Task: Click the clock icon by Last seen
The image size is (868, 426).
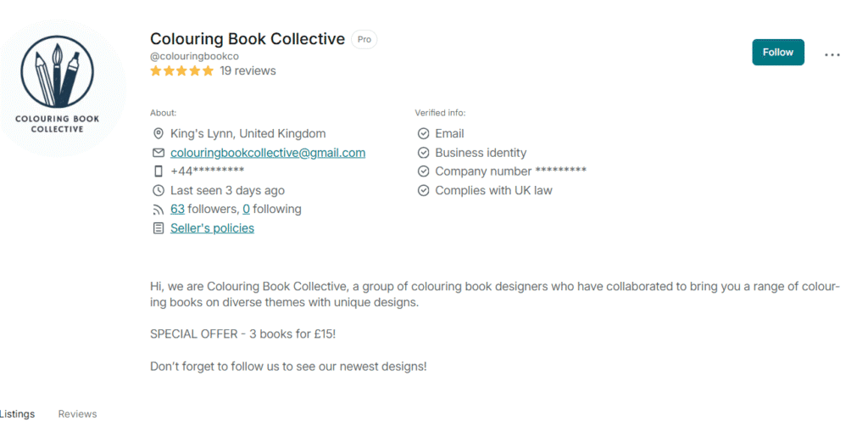Action: pyautogui.click(x=158, y=191)
